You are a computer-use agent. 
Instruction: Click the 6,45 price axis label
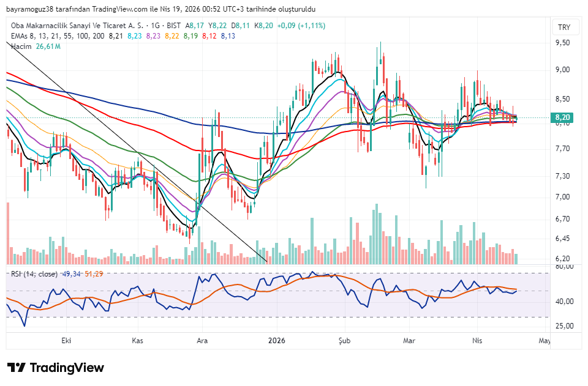(562, 239)
